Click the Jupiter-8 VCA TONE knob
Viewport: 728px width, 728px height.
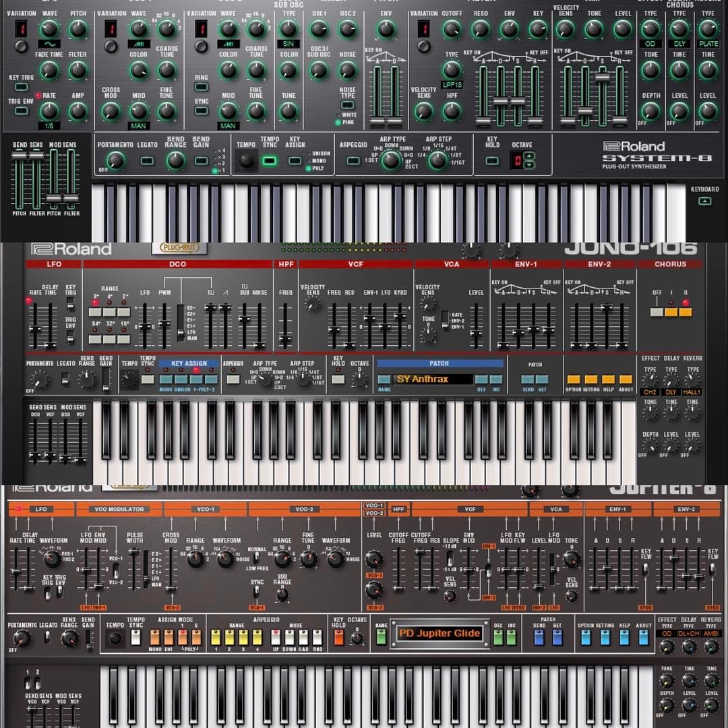pos(571,559)
